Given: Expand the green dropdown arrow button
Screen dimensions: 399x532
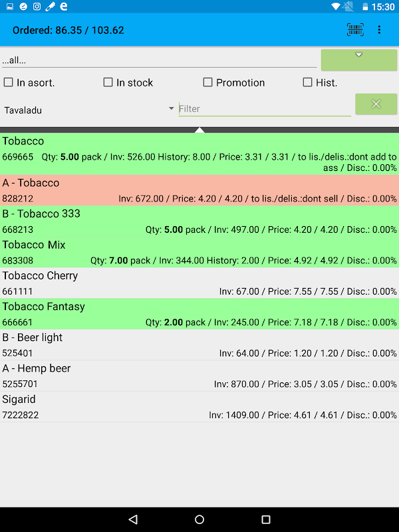Looking at the screenshot, I should (x=358, y=59).
